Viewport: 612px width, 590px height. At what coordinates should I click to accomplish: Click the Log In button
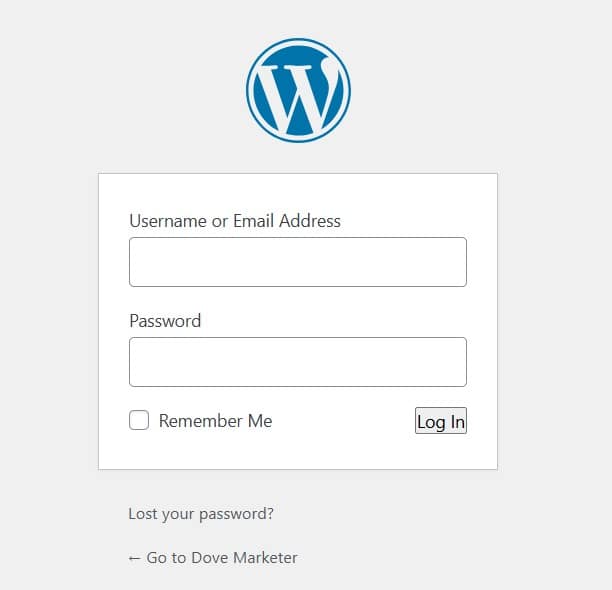coord(441,421)
